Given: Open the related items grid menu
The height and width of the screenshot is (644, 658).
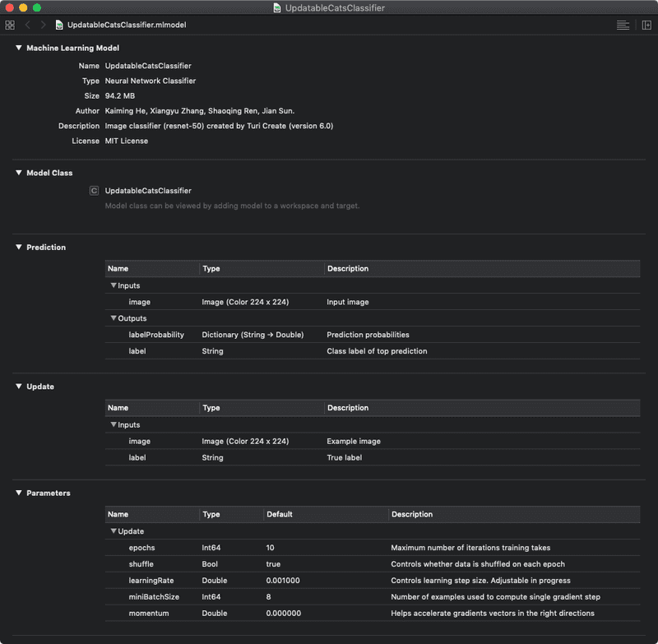Looking at the screenshot, I should point(10,25).
